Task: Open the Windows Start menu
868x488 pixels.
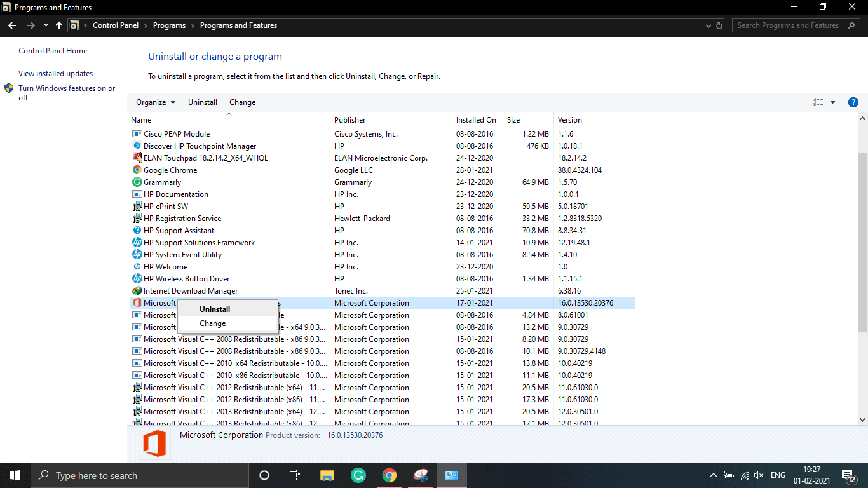Action: coord(15,475)
